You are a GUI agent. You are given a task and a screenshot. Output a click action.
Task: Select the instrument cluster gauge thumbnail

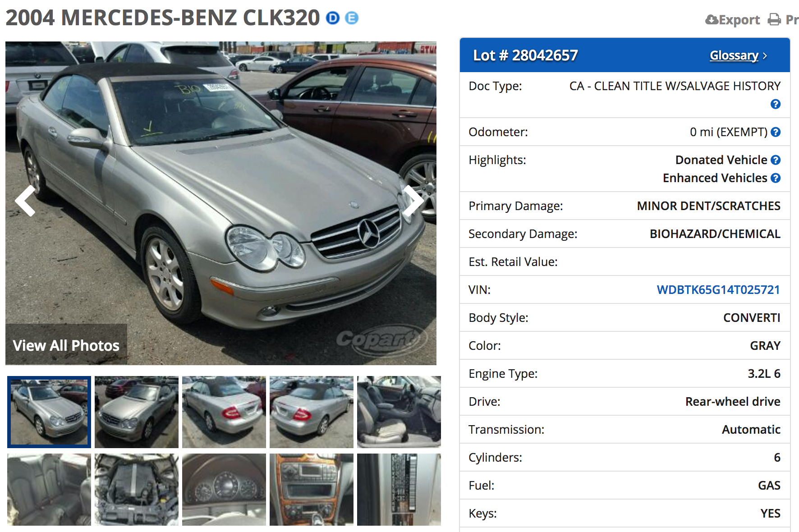pyautogui.click(x=224, y=490)
